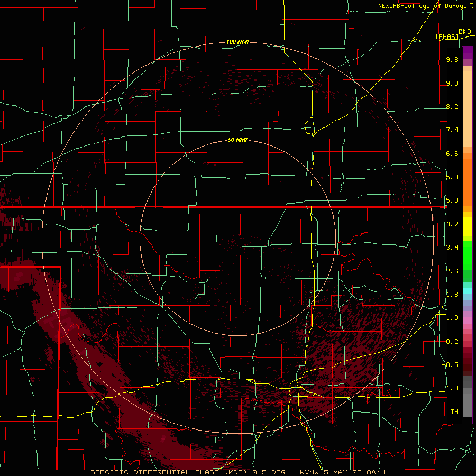
Task: Click the three-letter label above [PHAS]
Action: [465, 32]
